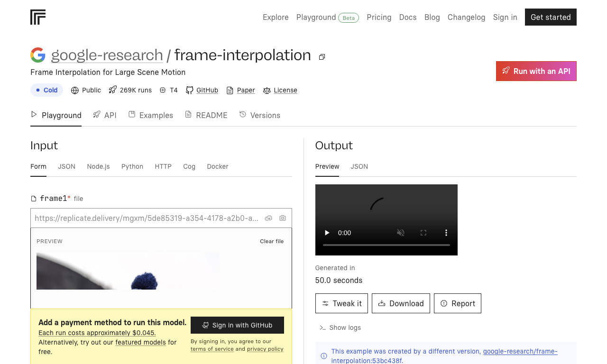Toggle video fullscreen mode
The height and width of the screenshot is (364, 607).
tap(423, 233)
